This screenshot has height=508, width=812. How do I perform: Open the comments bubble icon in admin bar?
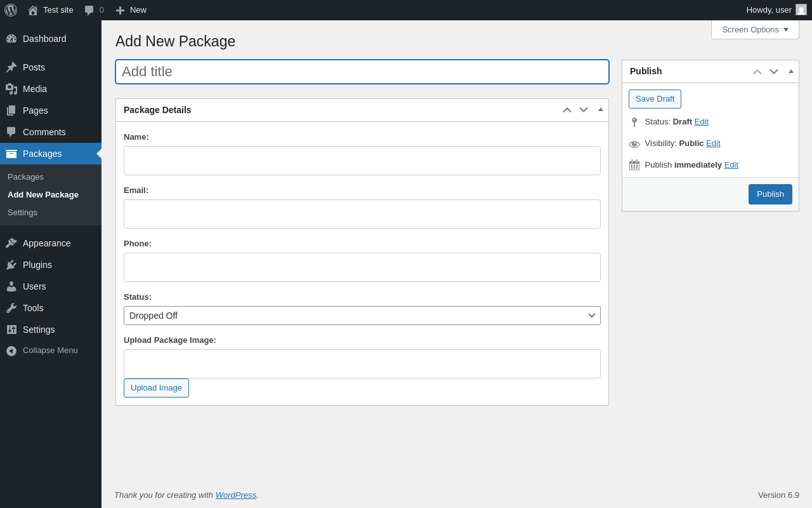pos(89,10)
